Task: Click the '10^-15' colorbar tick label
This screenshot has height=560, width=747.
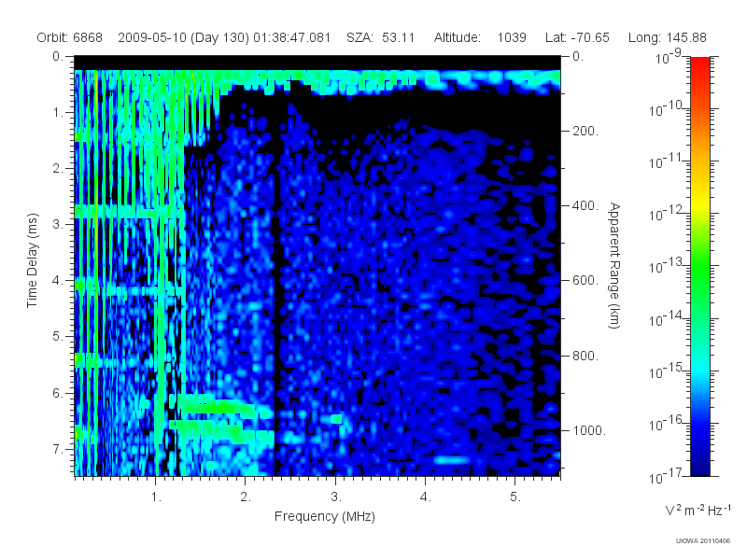Action: point(667,371)
